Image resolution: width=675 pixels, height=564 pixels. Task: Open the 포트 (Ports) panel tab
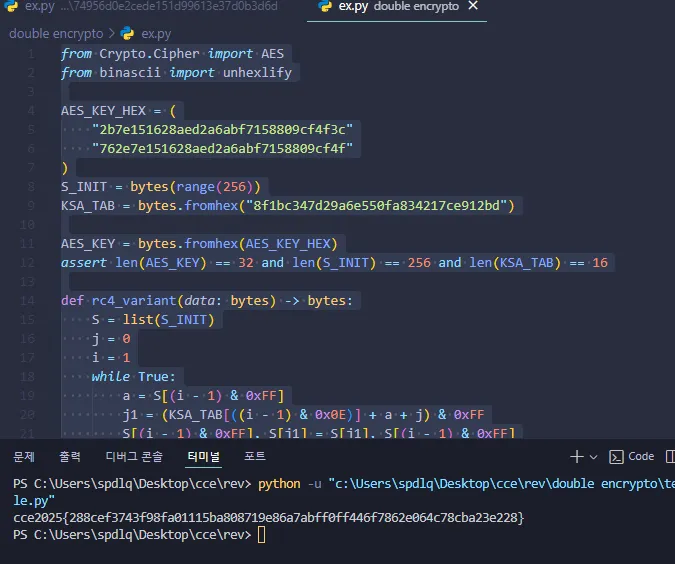click(x=255, y=456)
